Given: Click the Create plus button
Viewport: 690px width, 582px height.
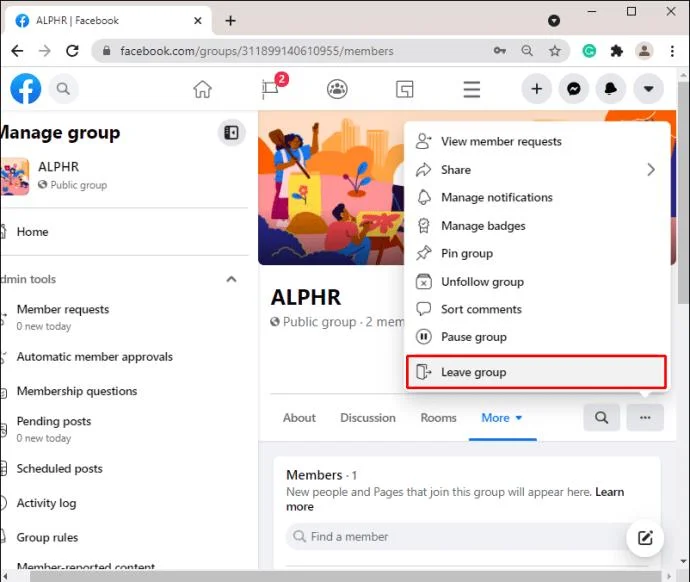Looking at the screenshot, I should click(x=536, y=89).
